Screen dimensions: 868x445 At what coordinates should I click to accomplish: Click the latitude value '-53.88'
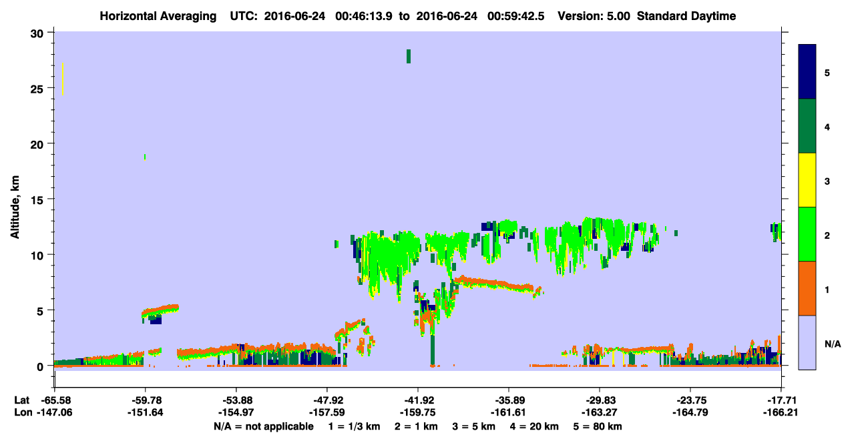[236, 400]
